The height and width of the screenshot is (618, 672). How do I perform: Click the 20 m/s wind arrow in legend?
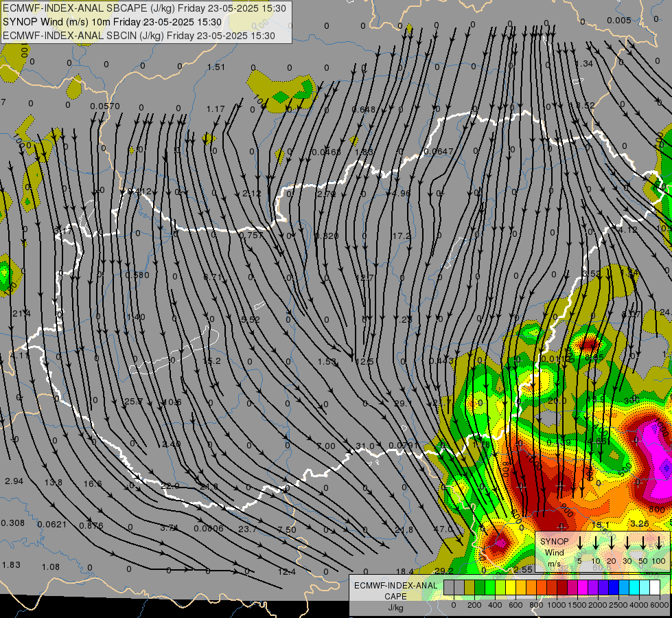coord(612,542)
